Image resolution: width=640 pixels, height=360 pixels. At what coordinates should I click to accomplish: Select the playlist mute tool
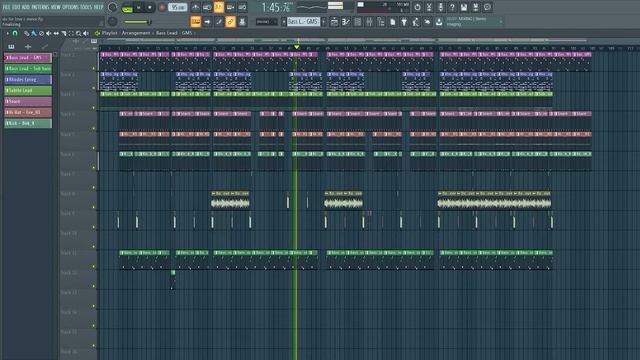[49, 33]
